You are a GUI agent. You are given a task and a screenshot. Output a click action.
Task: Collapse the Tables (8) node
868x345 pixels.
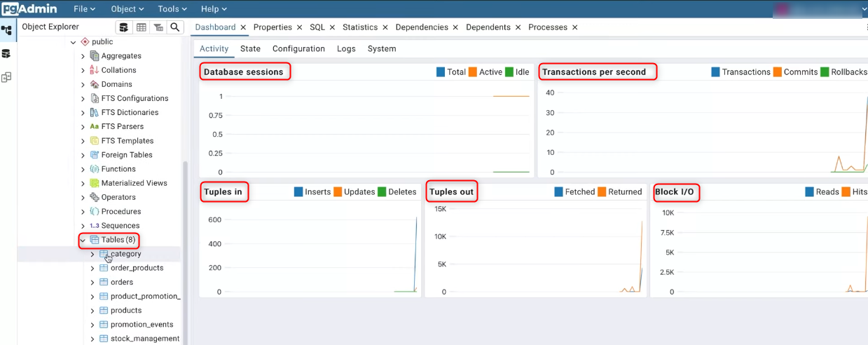pyautogui.click(x=83, y=240)
